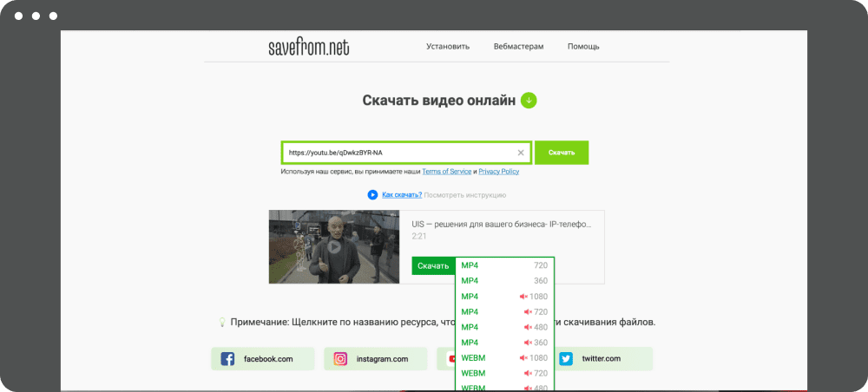Click the lightbulb icon before Примечание
The width and height of the screenshot is (868, 392).
[222, 322]
